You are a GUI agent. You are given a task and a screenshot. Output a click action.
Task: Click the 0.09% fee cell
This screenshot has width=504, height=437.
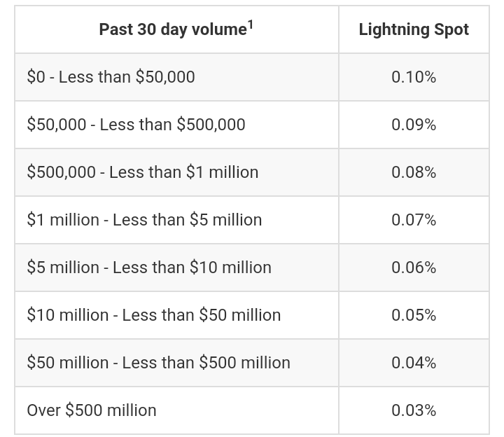(414, 125)
